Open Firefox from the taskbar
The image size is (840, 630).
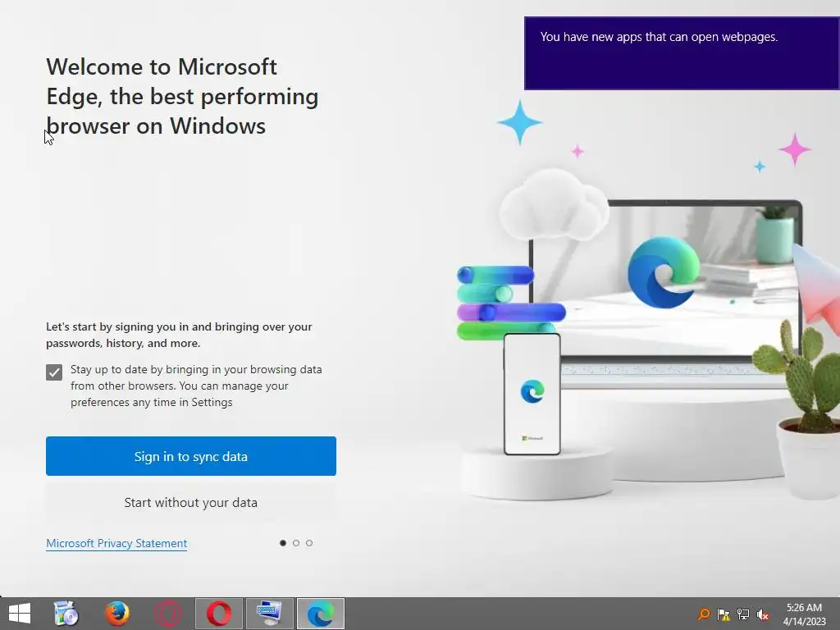pyautogui.click(x=116, y=614)
